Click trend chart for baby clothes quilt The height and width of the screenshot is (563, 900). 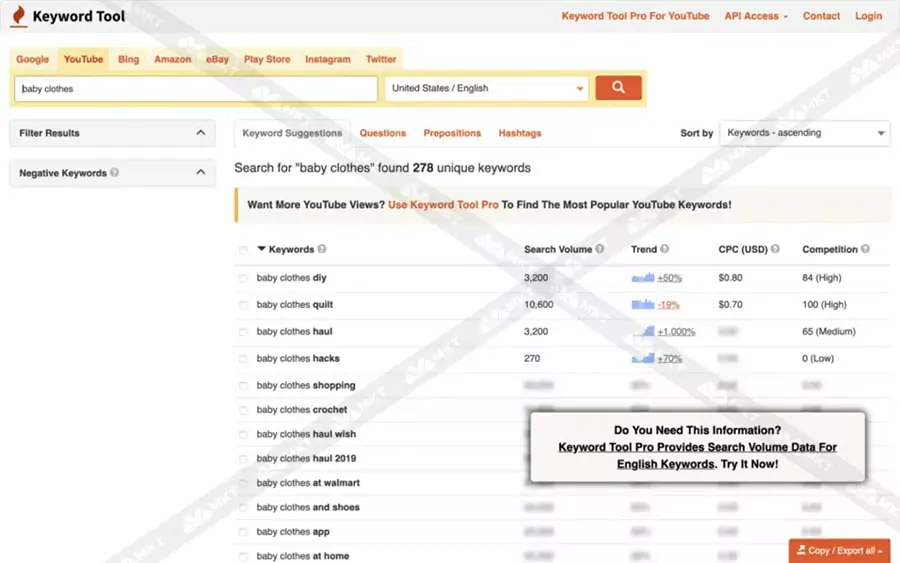tap(643, 305)
